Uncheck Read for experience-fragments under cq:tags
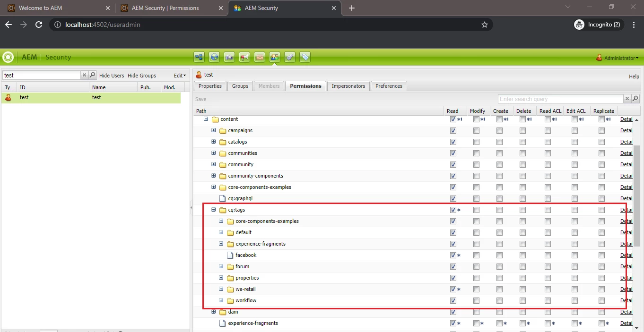Image resolution: width=644 pixels, height=332 pixels. [453, 244]
